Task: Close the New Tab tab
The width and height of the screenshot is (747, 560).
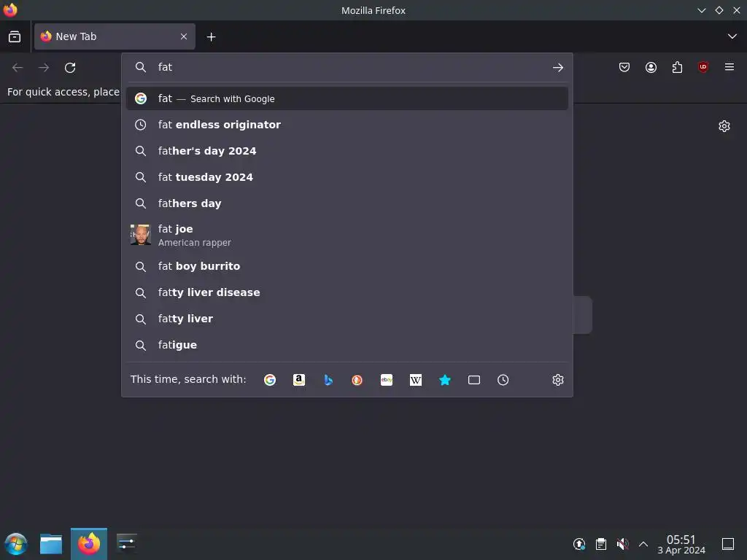Action: (x=184, y=36)
